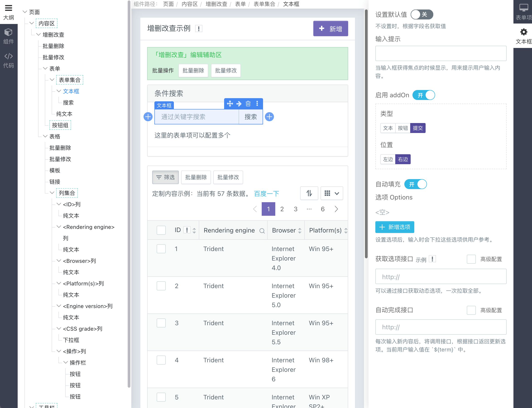
Task: Click the 百度一下 link
Action: [x=266, y=194]
